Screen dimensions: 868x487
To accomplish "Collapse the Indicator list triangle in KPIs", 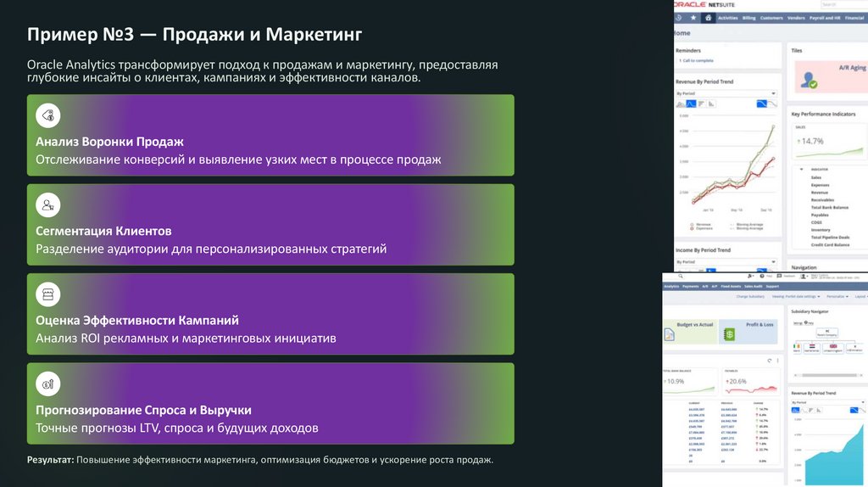I will pos(801,169).
